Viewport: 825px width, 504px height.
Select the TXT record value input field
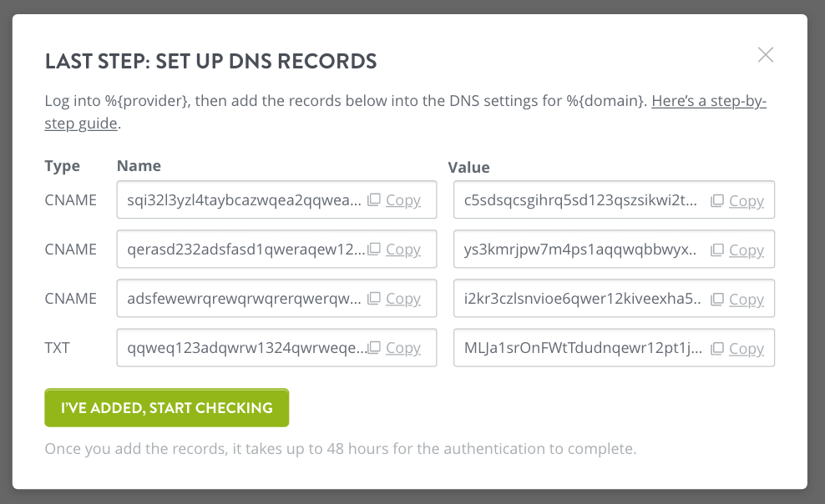[576, 348]
